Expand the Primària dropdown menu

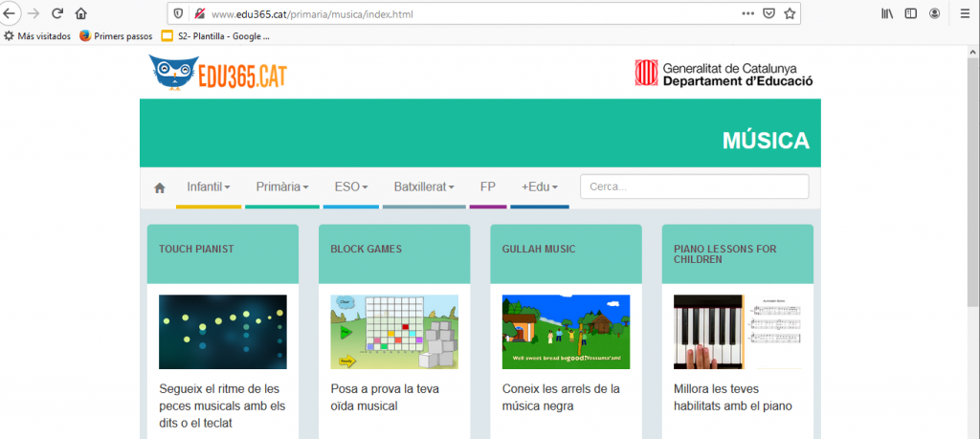tap(281, 187)
